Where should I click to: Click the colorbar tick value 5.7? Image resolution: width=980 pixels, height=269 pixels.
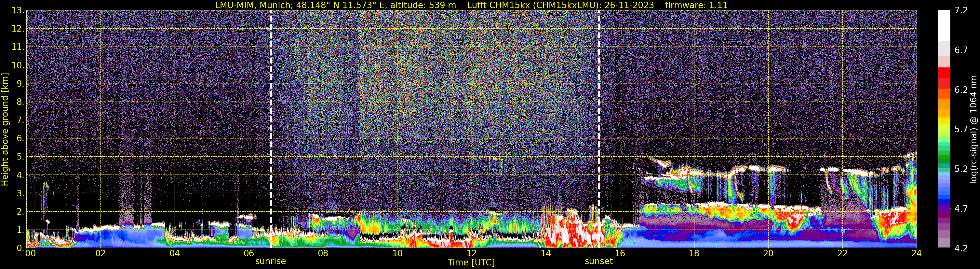[961, 129]
